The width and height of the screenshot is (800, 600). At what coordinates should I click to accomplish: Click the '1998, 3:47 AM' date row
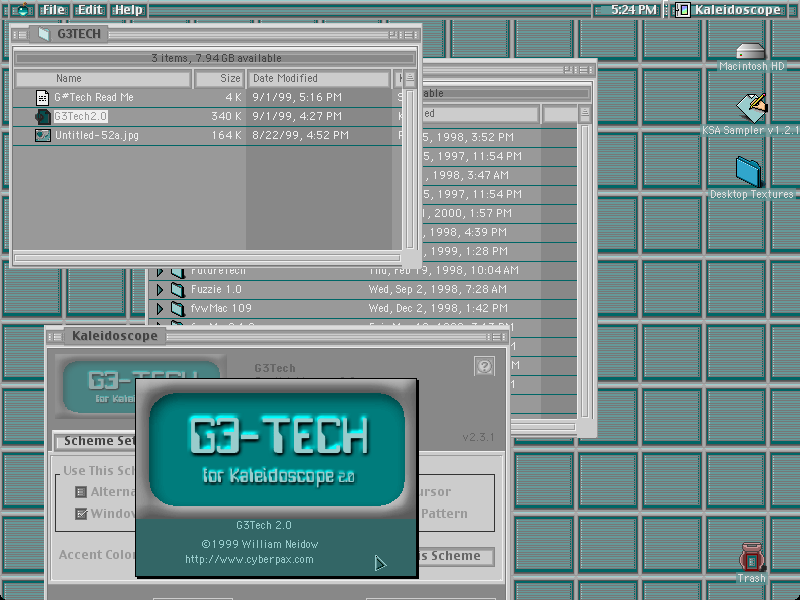coord(466,176)
